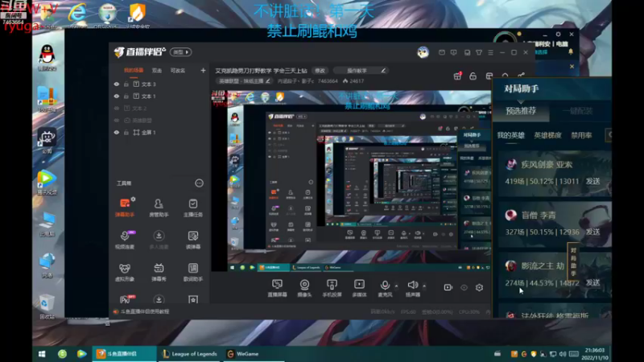
Task: Switch to the second scene tab
Action: coord(157,71)
